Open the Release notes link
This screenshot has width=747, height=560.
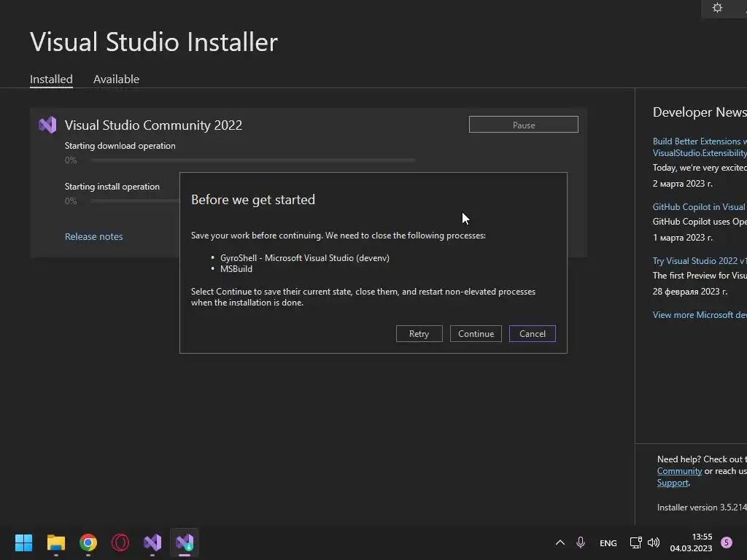tap(94, 237)
